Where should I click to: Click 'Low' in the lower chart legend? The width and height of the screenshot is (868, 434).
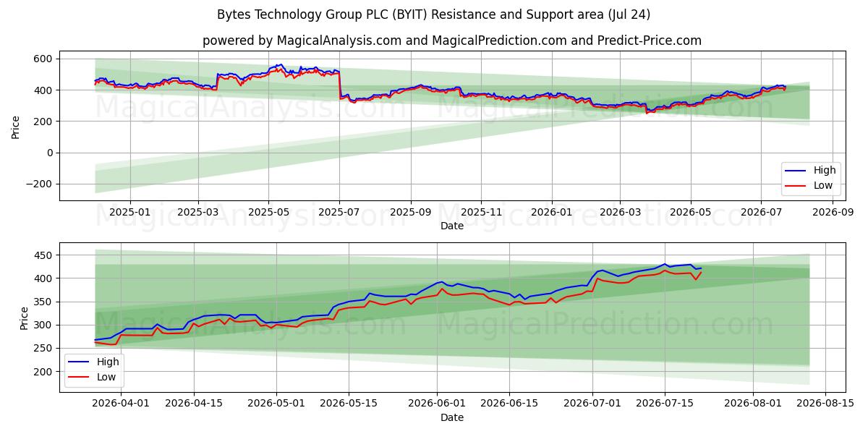click(106, 376)
